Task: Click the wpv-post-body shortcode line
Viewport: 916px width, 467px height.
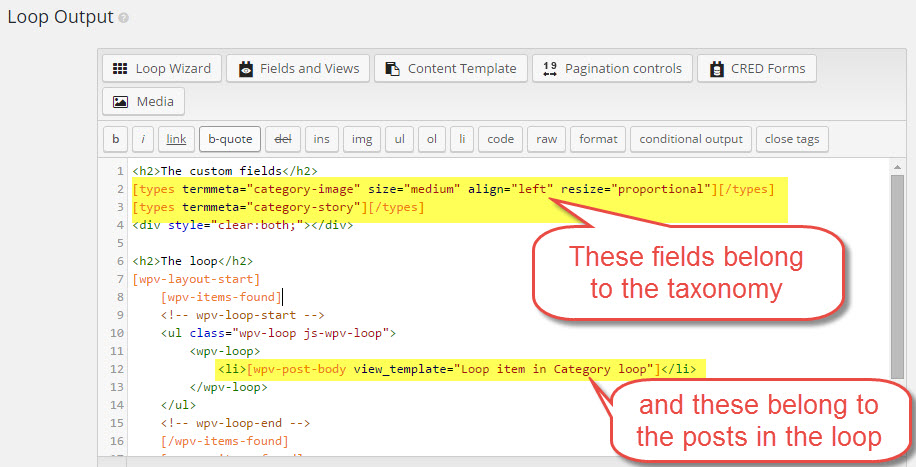Action: pyautogui.click(x=457, y=369)
